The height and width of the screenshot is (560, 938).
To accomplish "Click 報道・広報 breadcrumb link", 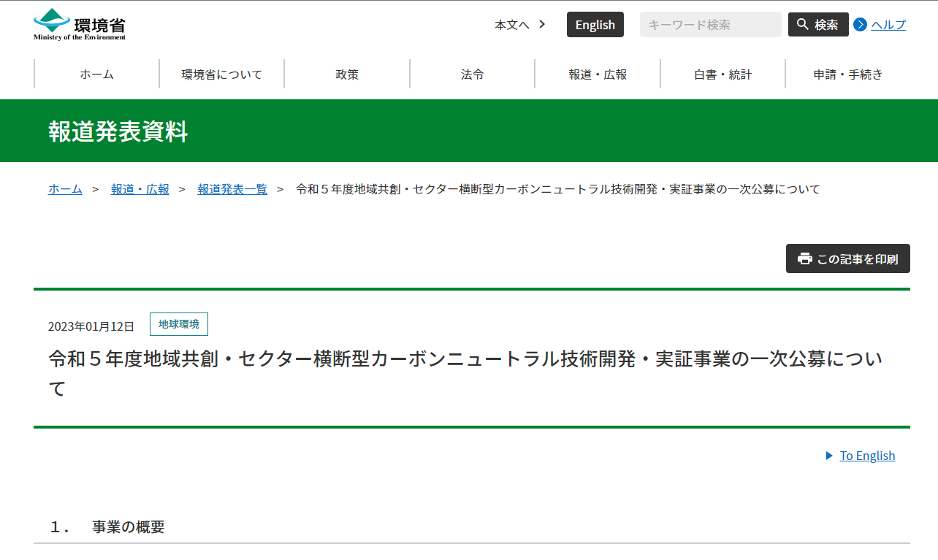I will [x=140, y=189].
